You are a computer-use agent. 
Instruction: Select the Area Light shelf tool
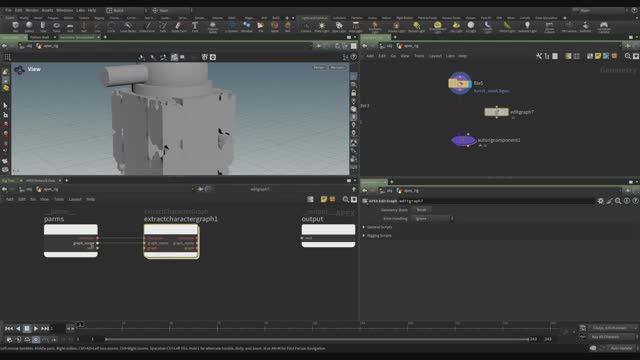(x=356, y=27)
